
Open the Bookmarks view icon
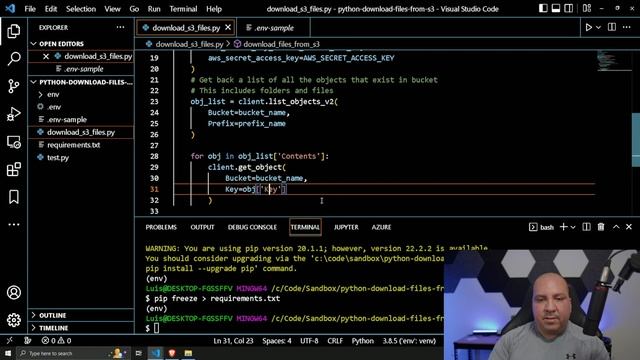point(13,197)
